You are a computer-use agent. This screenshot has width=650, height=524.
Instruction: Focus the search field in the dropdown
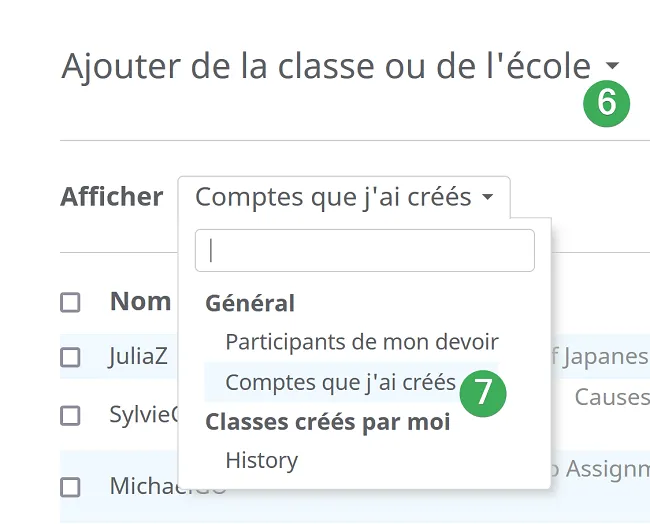point(364,251)
